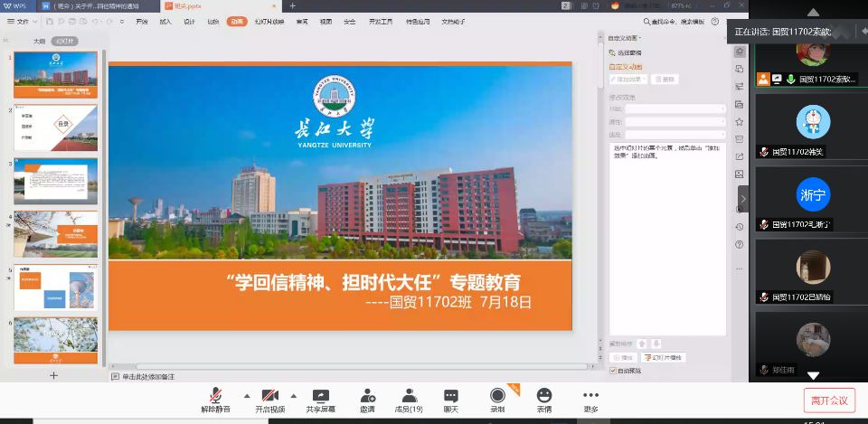The image size is (868, 424).
Task: Open the 表情 emoji reactions icon
Action: tap(543, 396)
